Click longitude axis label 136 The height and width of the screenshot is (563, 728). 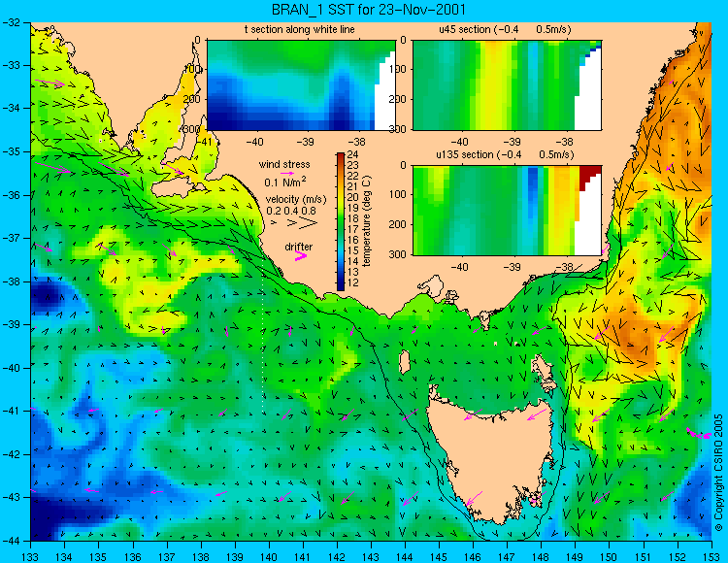pos(132,557)
